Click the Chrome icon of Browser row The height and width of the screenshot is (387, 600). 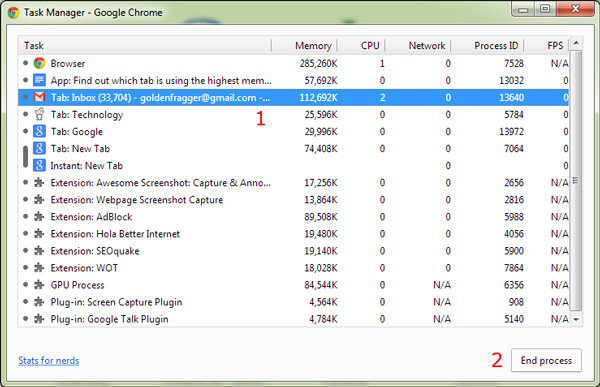tap(39, 63)
